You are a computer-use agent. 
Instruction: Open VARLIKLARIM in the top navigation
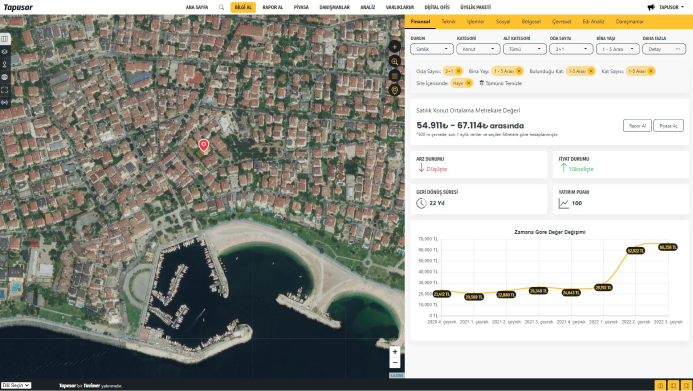[x=400, y=8]
